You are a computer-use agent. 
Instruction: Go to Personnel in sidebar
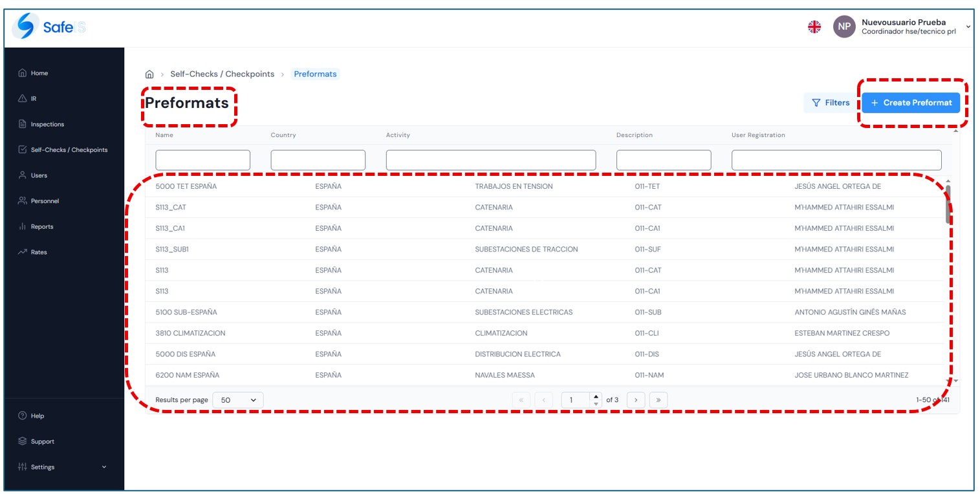tap(44, 201)
